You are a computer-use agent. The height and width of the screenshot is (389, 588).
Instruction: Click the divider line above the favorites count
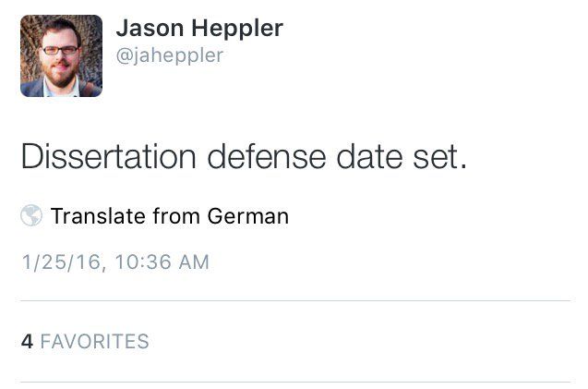294,301
